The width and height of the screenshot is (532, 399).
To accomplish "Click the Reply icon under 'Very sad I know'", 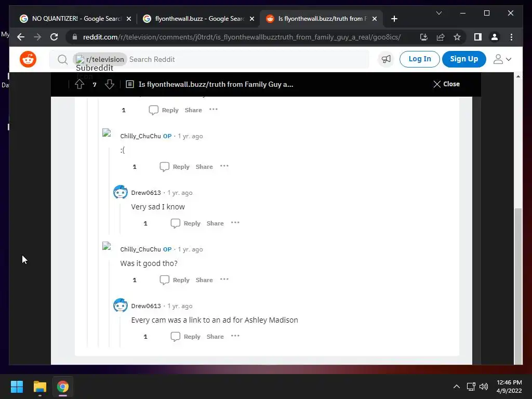I will [x=176, y=223].
